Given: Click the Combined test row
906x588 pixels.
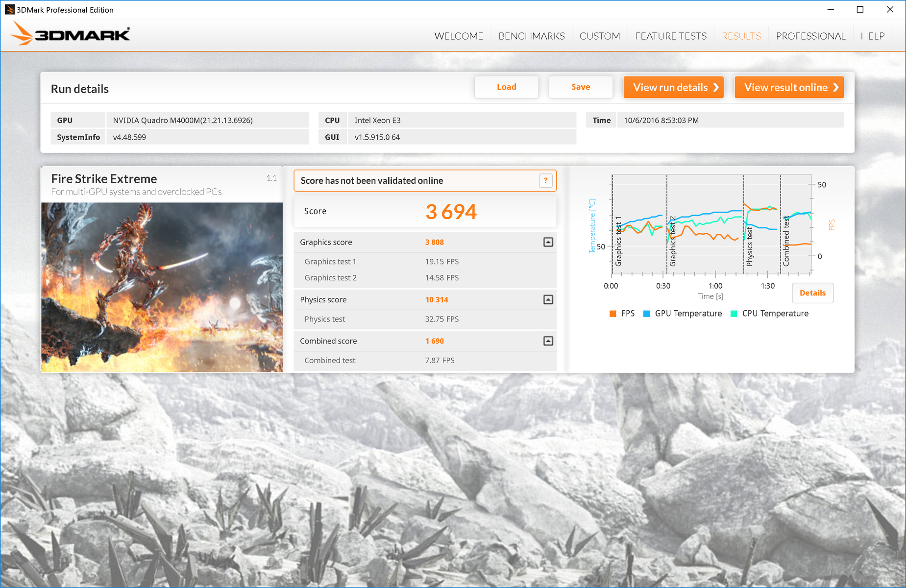Looking at the screenshot, I should 425,361.
